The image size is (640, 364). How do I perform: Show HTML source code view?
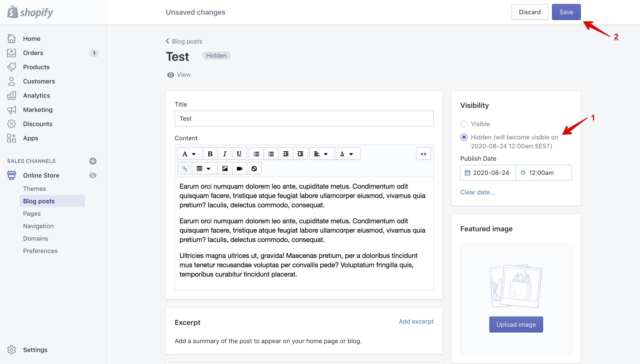[x=423, y=154]
